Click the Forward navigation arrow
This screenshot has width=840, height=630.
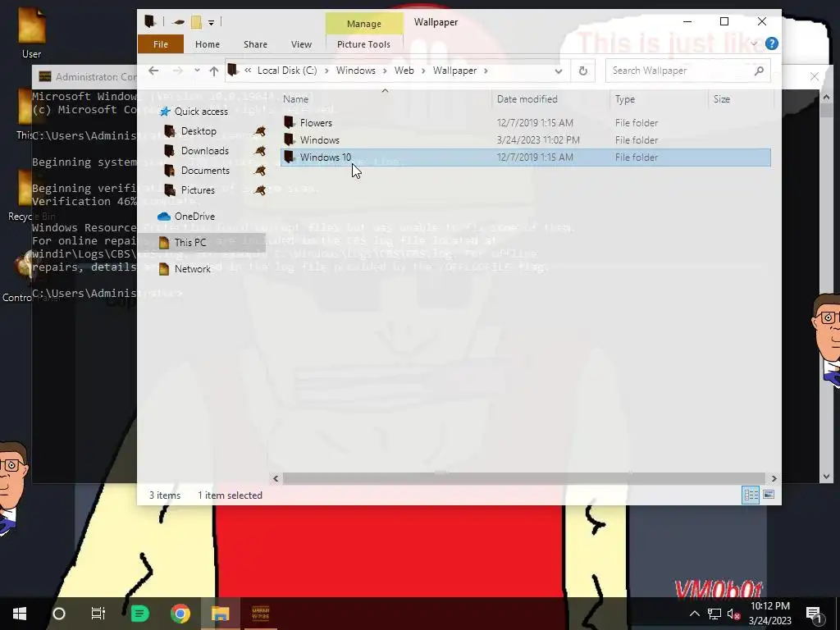(x=177, y=71)
